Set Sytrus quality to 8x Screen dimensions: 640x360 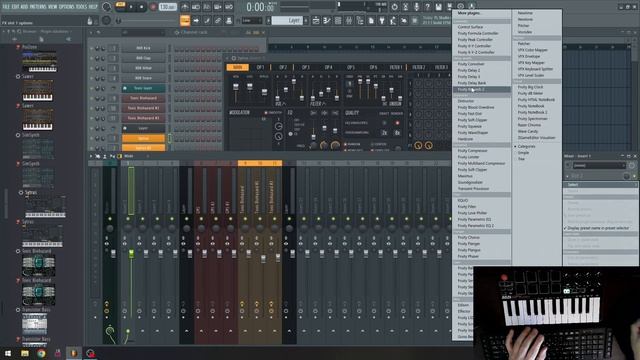pyautogui.click(x=397, y=133)
